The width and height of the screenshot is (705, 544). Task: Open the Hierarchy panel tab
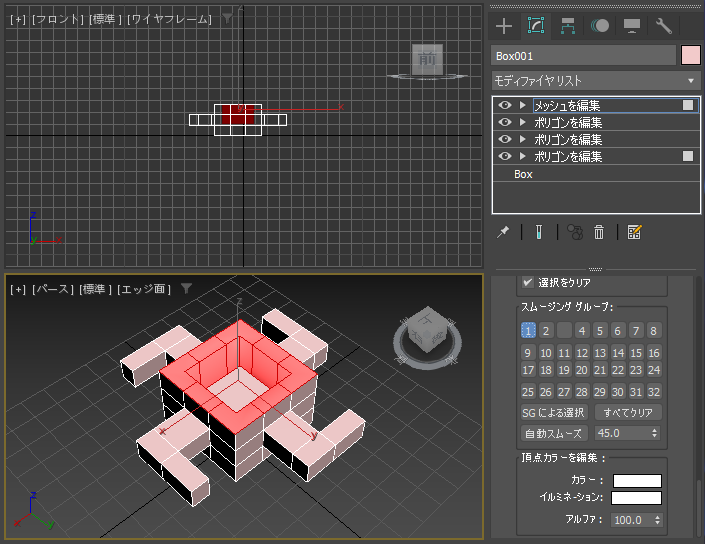pyautogui.click(x=567, y=26)
